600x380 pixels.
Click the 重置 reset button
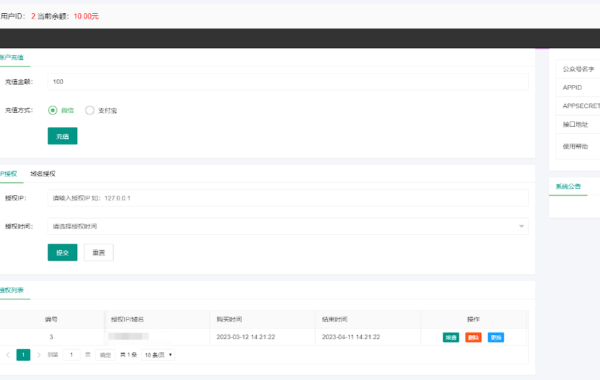coord(99,252)
